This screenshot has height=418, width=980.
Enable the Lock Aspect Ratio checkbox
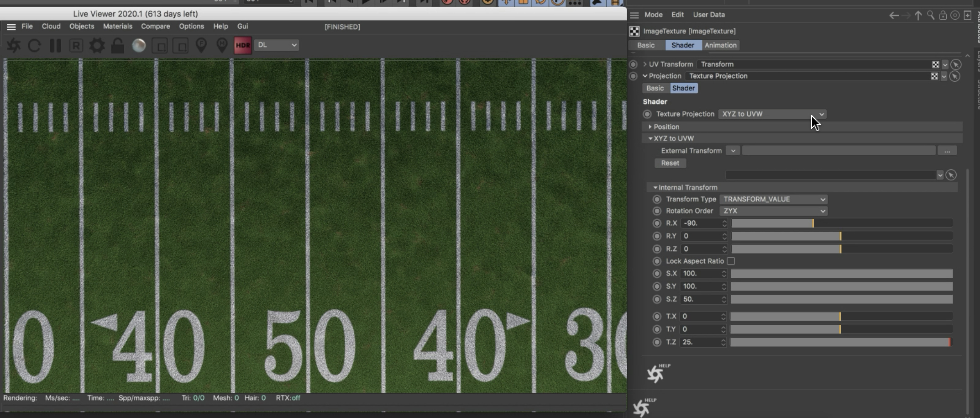731,261
